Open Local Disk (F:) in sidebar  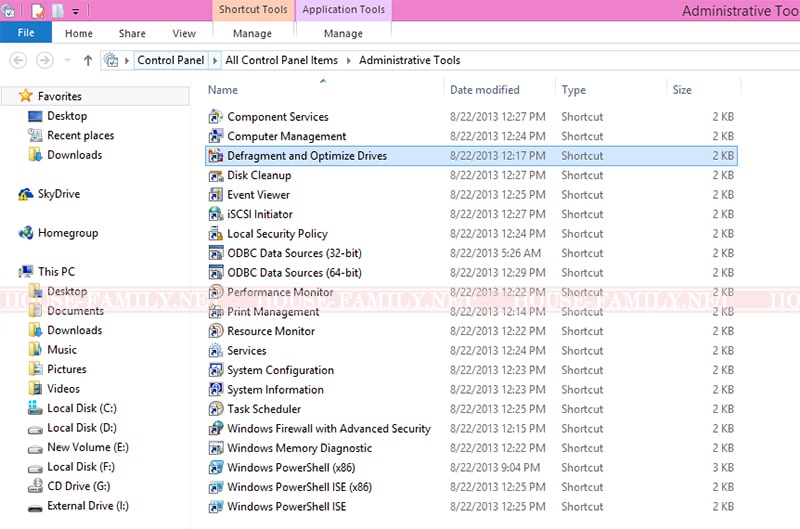click(x=81, y=466)
